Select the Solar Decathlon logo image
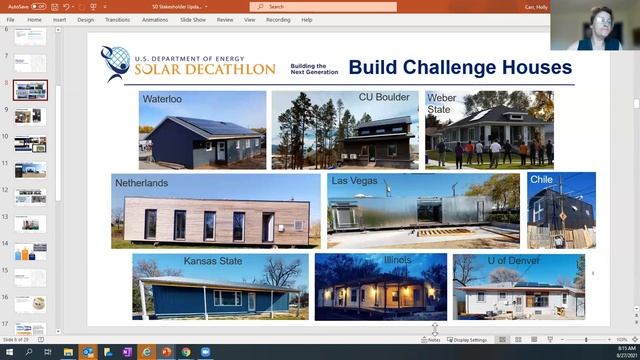The image size is (640, 360). [188, 64]
